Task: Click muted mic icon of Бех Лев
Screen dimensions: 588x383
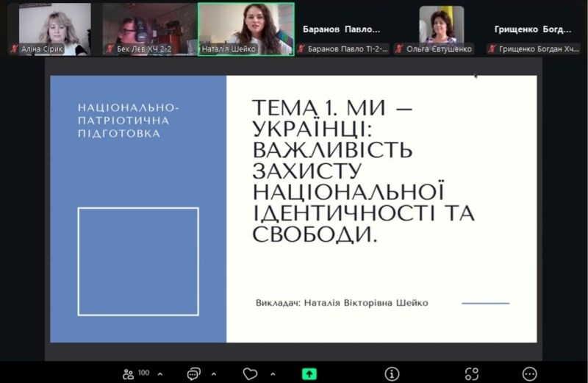Action: 110,49
